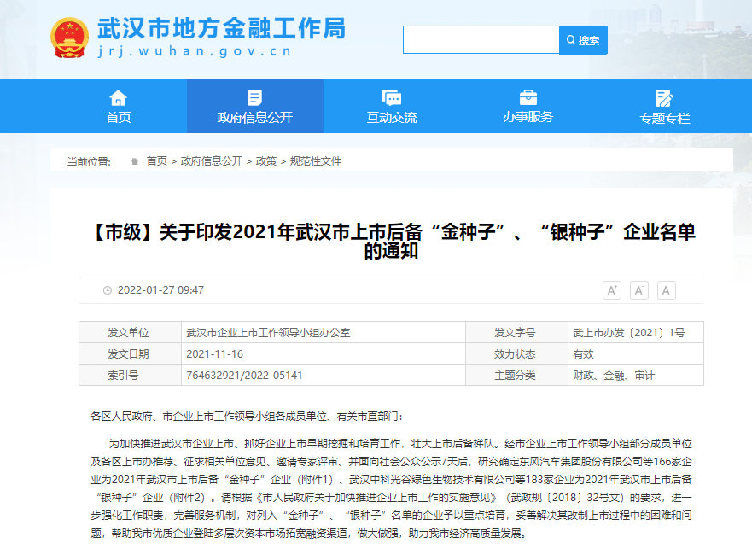Click the document icon above 政府信息公开

click(254, 97)
